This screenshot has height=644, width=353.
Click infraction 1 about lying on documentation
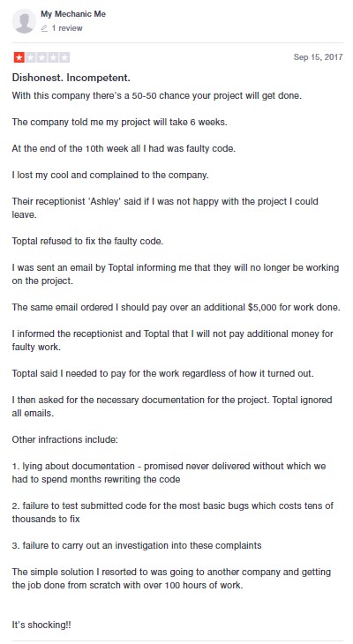(x=169, y=473)
